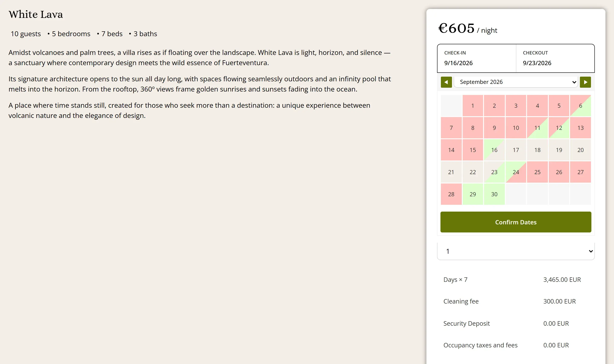The image size is (614, 364).
Task: Pick September 23 on the calendar
Action: [494, 172]
